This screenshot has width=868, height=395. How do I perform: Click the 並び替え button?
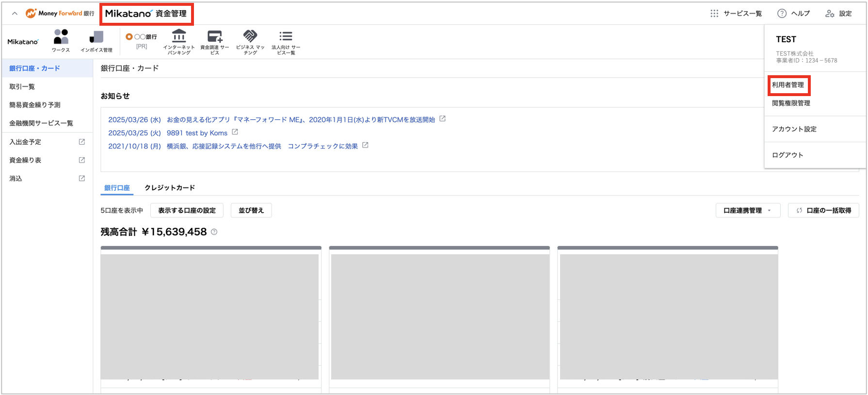[251, 211]
